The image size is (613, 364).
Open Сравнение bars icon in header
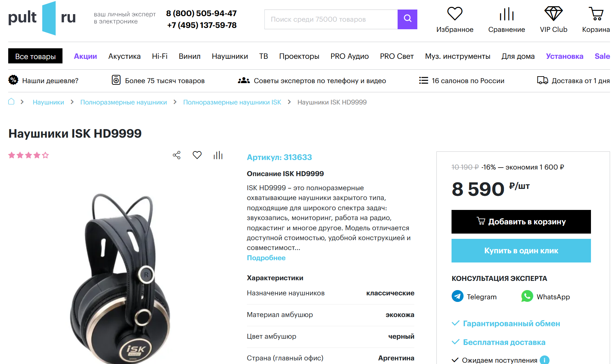(506, 14)
